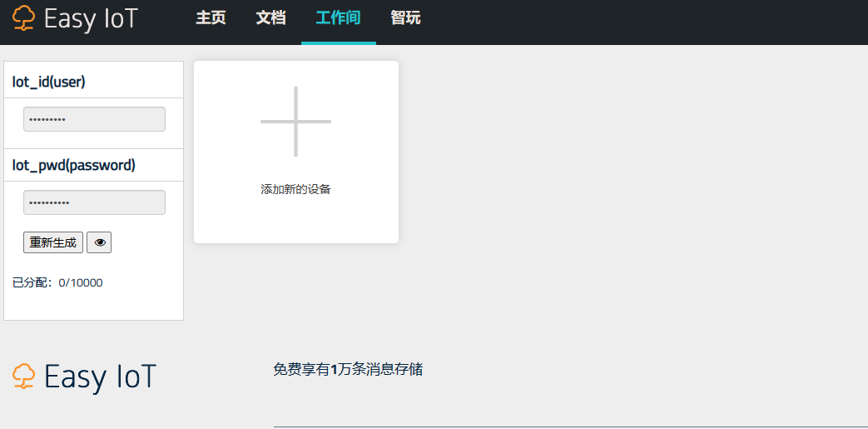Image resolution: width=868 pixels, height=429 pixels.
Task: Click the 添加新的设备 label
Action: click(x=295, y=190)
